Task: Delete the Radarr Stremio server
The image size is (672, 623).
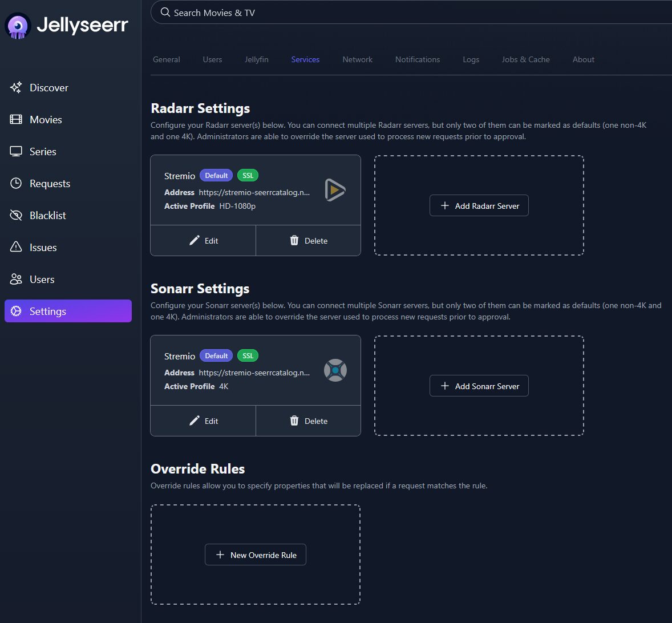Action: (308, 240)
